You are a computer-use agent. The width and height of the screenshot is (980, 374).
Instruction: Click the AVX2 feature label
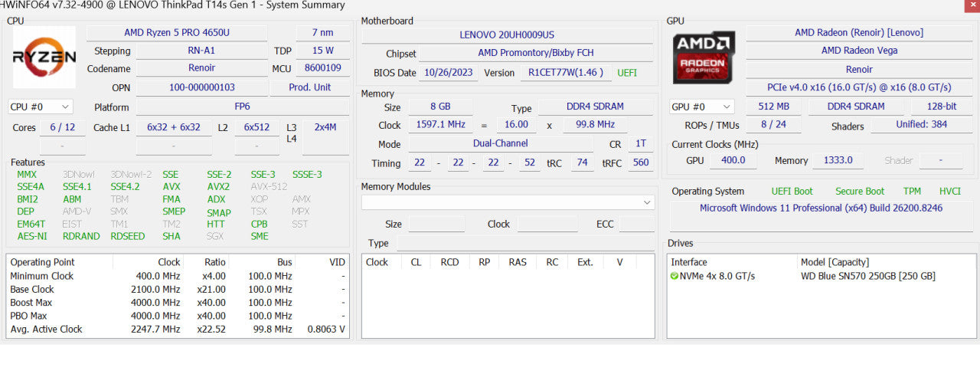coord(218,186)
